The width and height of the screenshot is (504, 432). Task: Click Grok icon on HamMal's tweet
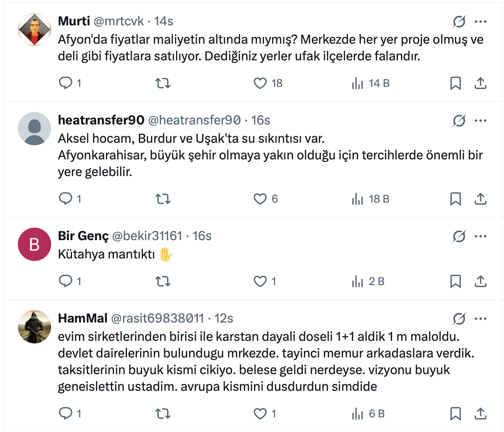pyautogui.click(x=459, y=318)
